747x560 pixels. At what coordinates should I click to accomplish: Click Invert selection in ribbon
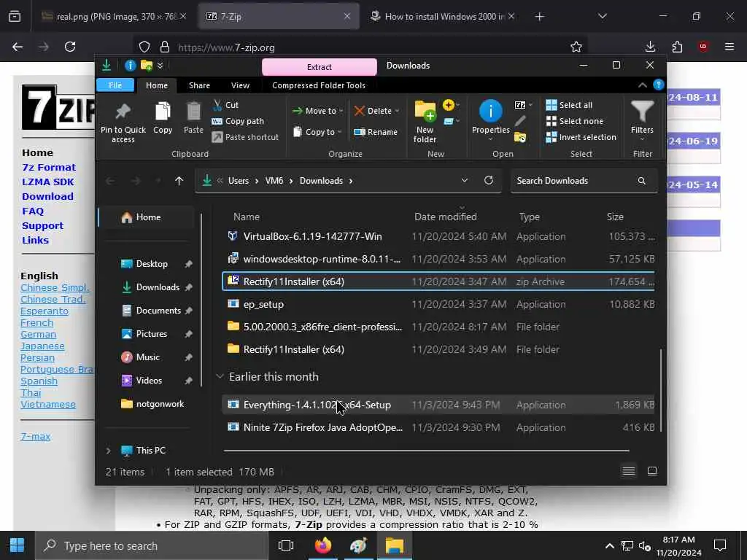tap(581, 137)
